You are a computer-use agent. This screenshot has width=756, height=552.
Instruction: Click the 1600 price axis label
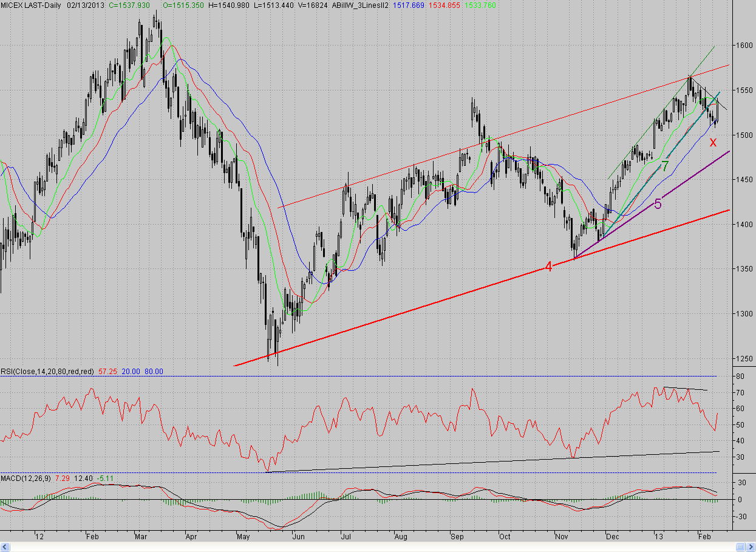[744, 46]
